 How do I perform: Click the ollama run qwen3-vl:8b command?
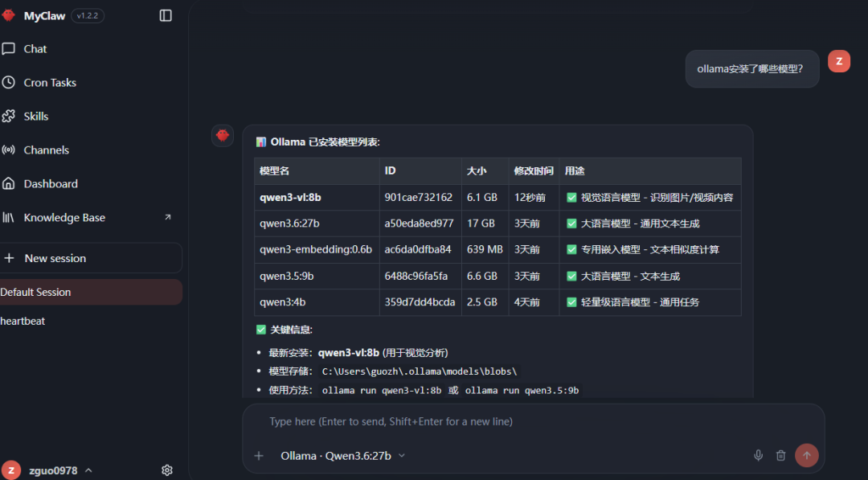[382, 390]
